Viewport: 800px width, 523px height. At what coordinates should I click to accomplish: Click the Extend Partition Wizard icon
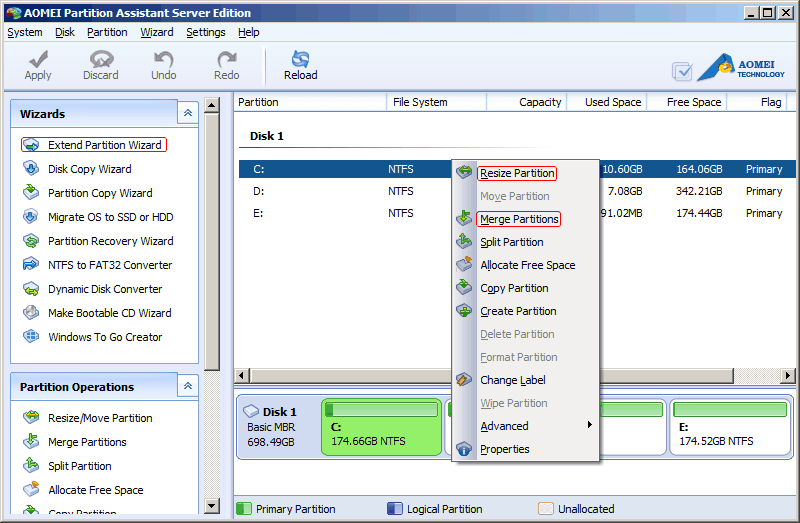(x=31, y=145)
